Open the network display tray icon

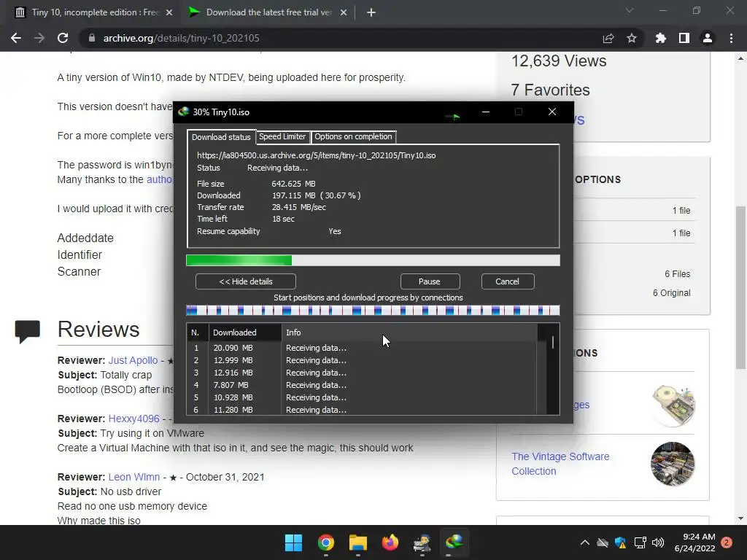point(640,542)
